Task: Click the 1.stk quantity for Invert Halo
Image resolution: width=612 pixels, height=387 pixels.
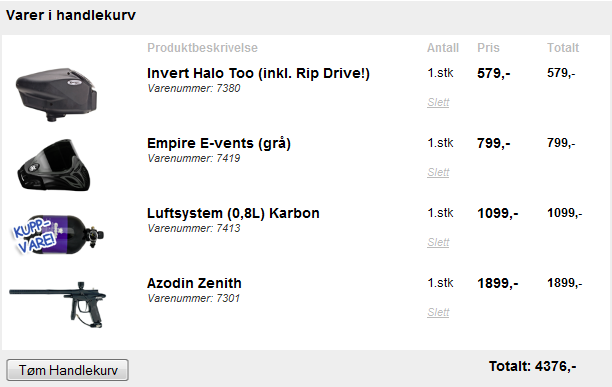Action: 440,73
